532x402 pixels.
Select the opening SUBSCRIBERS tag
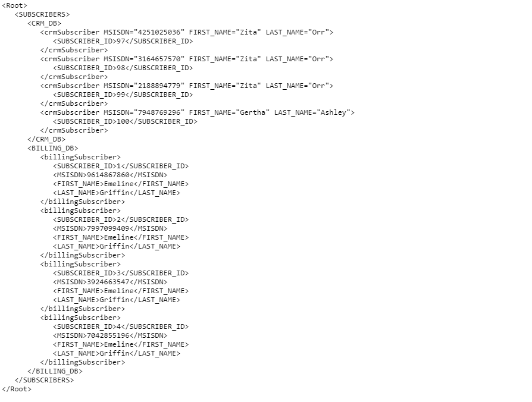42,14
